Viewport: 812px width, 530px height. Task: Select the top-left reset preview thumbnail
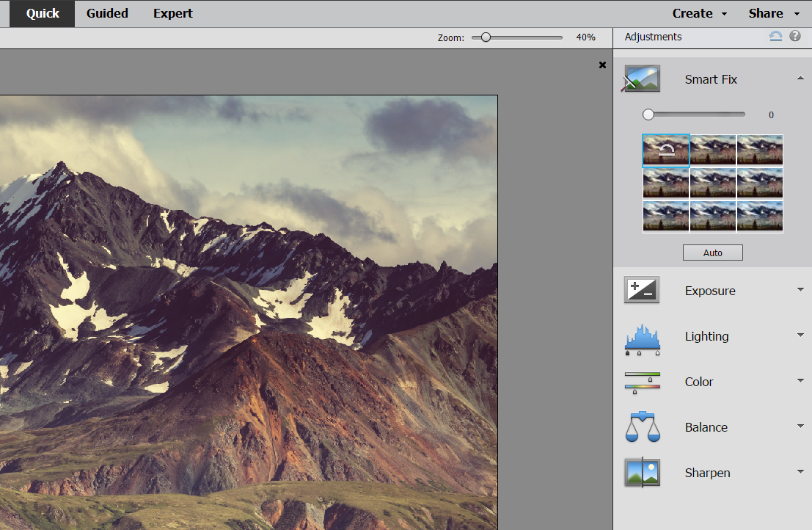[x=665, y=150]
